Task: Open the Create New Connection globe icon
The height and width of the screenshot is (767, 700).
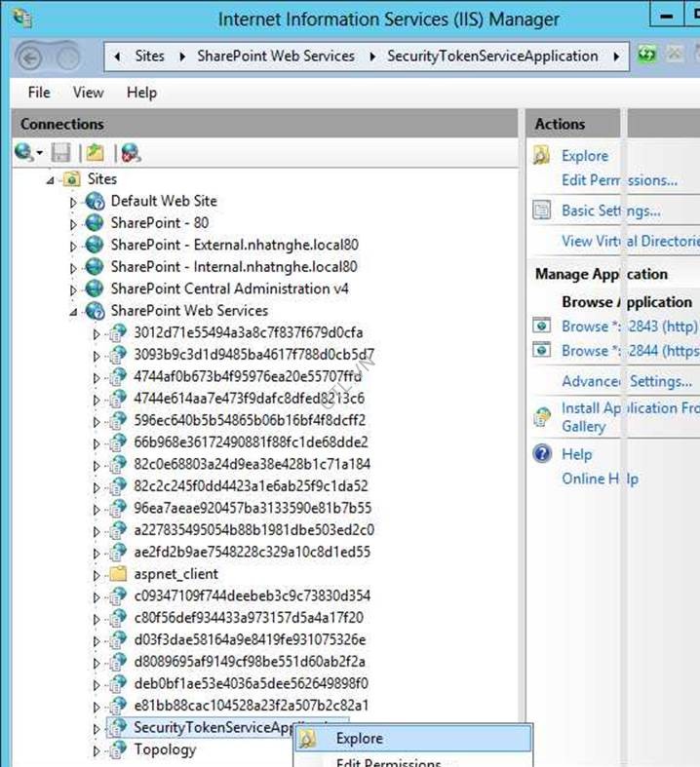Action: 23,153
